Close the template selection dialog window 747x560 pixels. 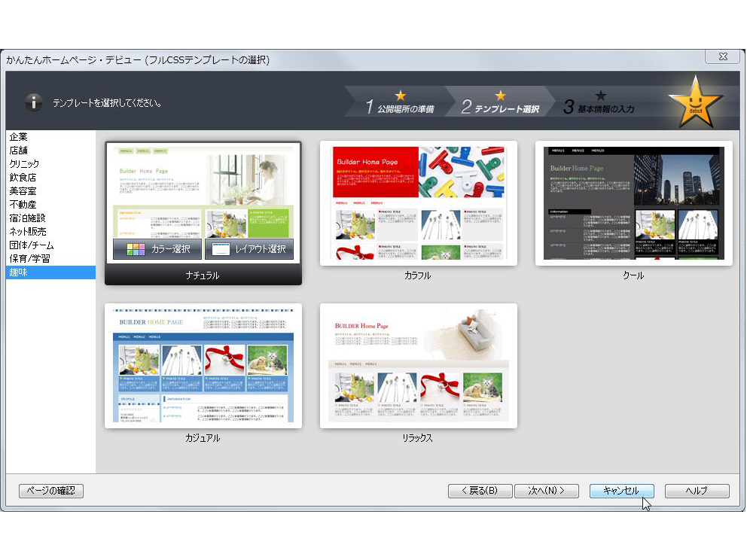point(721,56)
